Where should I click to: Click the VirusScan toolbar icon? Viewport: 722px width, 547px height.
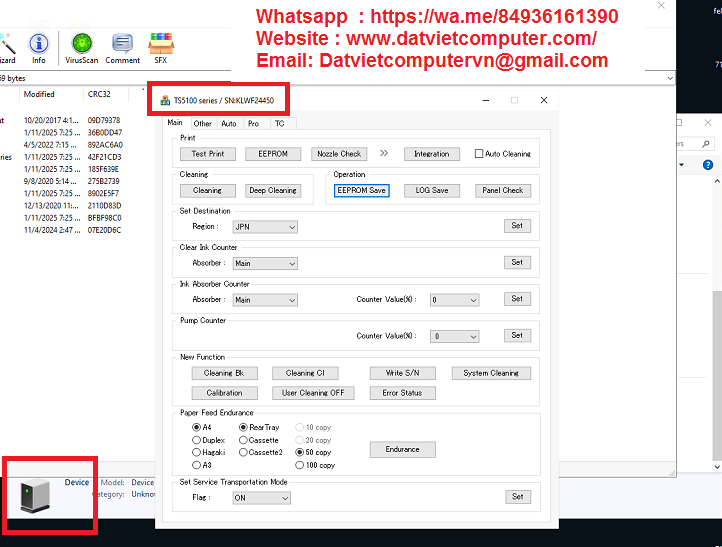tap(80, 44)
